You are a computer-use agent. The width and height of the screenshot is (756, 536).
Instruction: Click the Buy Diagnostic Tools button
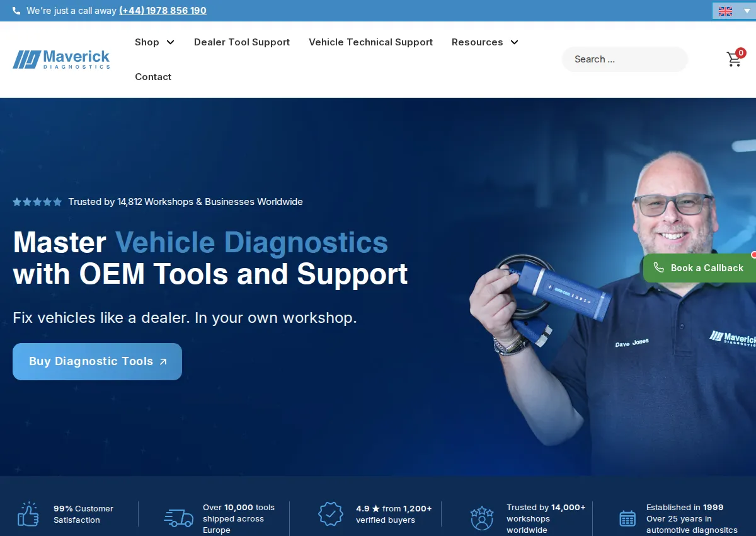click(97, 361)
